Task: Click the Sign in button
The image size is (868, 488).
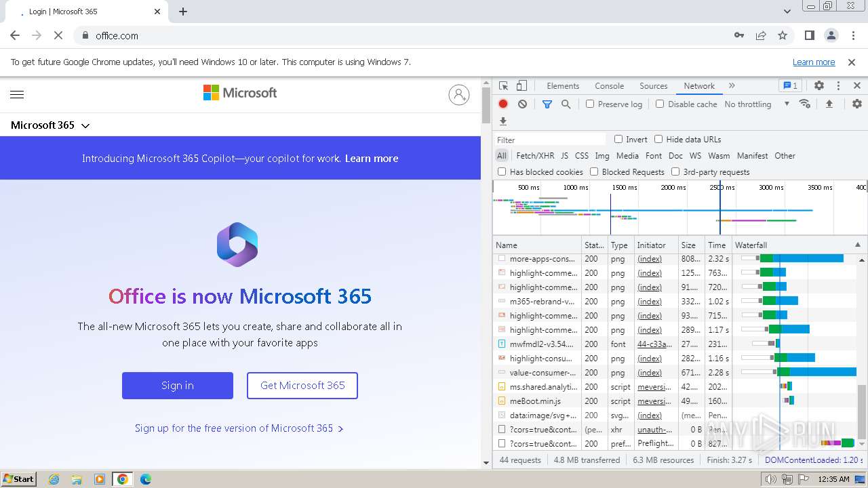Action: (x=178, y=386)
